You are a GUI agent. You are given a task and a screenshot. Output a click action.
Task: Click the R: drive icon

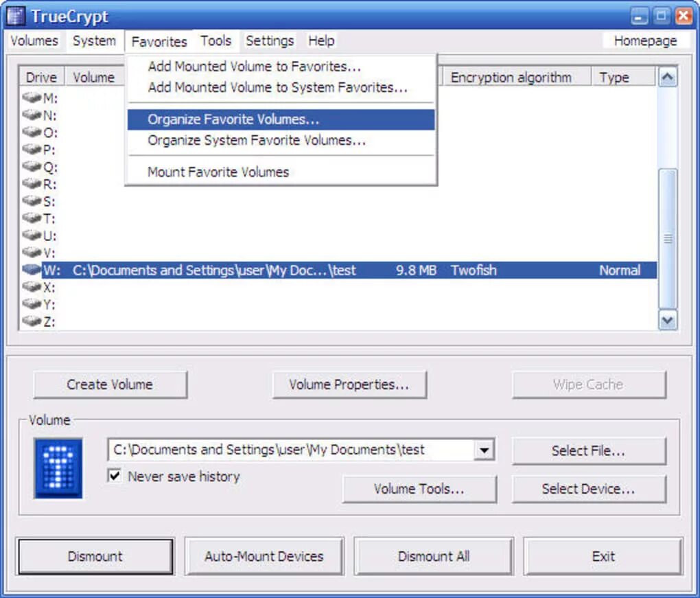click(x=32, y=183)
